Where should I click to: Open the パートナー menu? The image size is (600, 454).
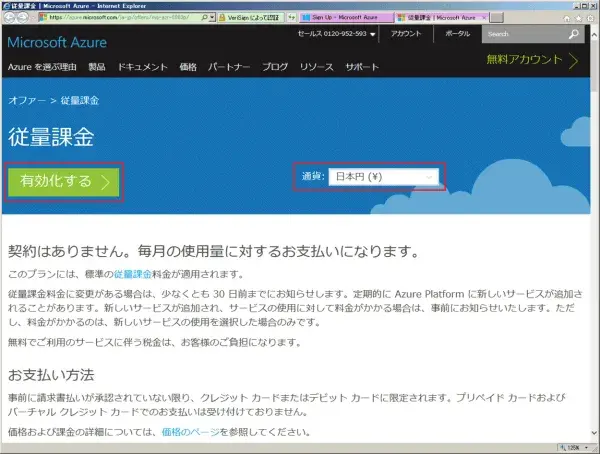[229, 67]
